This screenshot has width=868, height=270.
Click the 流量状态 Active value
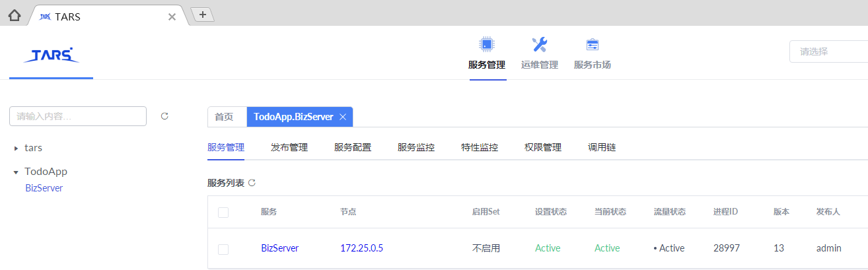[x=669, y=248]
